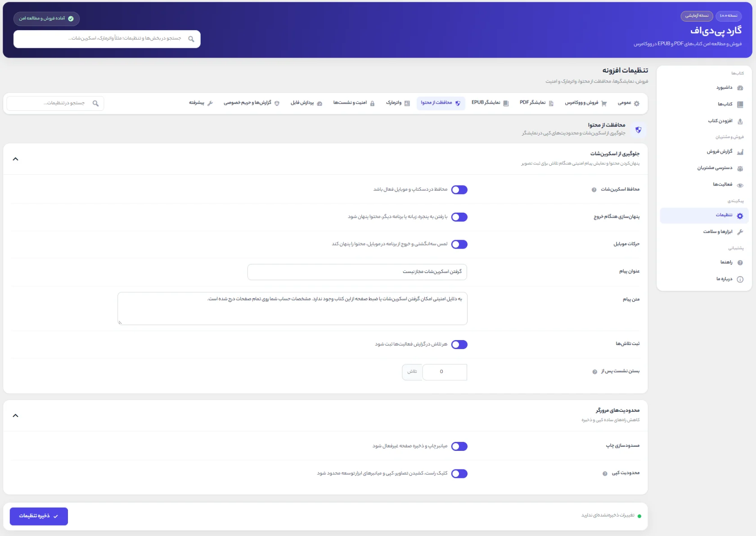The width and height of the screenshot is (756, 536).
Task: Click the ذخیره تنظیمات save button
Action: (39, 516)
